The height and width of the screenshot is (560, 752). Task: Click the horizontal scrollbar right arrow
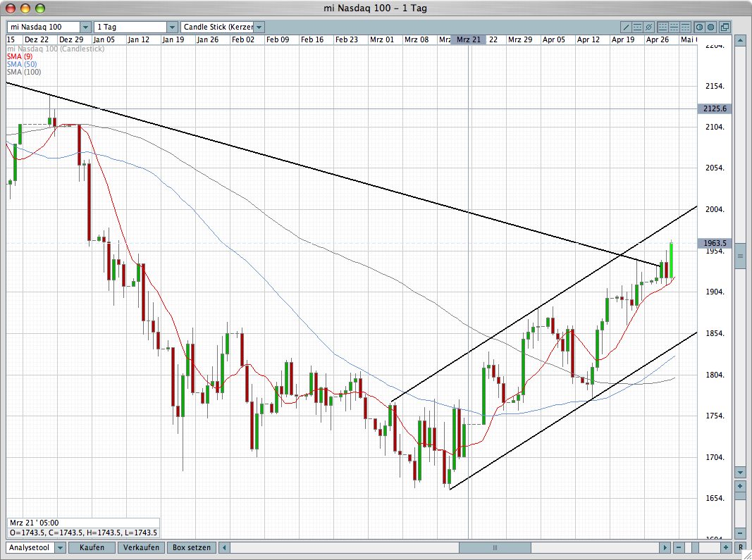pos(665,547)
